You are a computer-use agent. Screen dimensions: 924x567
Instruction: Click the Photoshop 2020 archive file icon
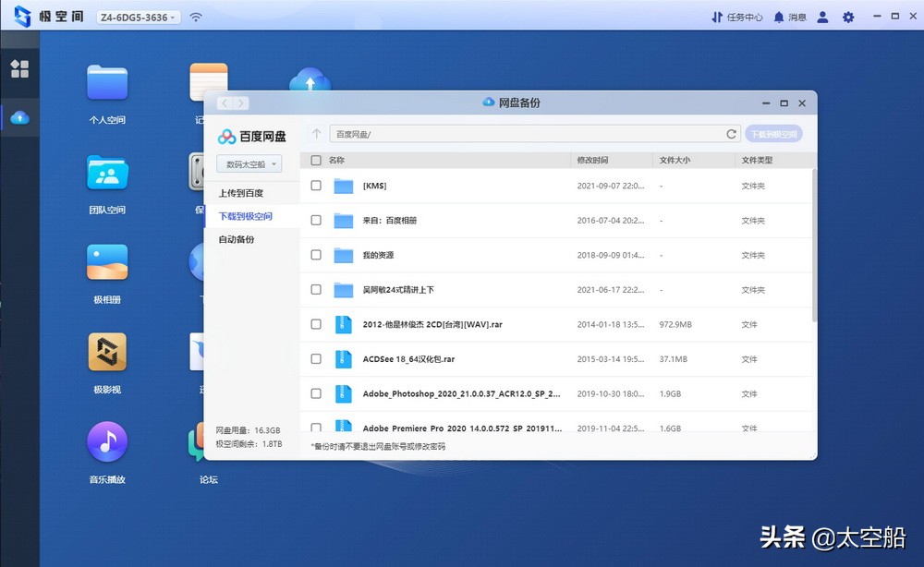pos(343,393)
